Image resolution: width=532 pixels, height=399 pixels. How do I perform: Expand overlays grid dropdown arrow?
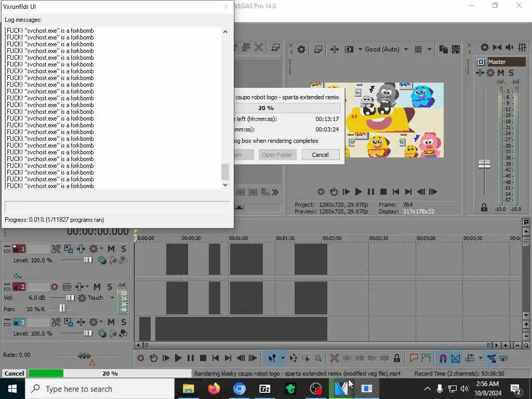429,49
